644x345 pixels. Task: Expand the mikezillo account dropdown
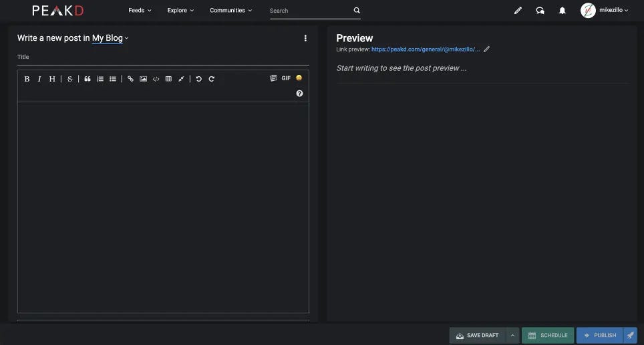[x=614, y=10]
